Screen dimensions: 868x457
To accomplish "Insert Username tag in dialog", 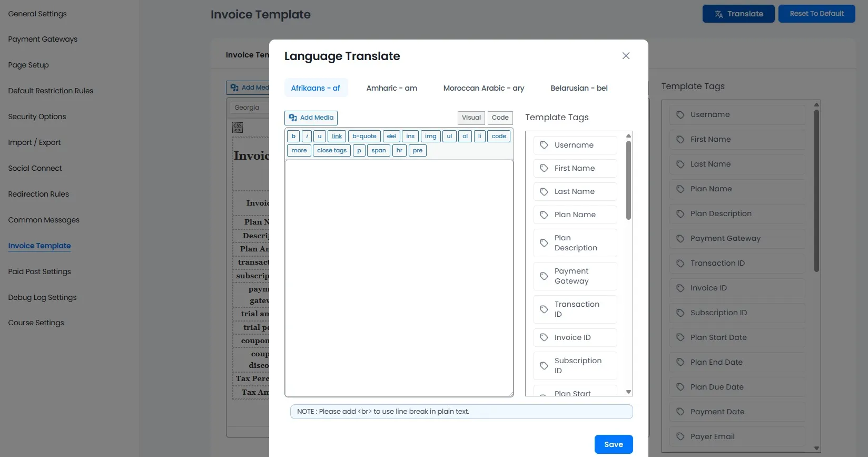I will [x=575, y=145].
